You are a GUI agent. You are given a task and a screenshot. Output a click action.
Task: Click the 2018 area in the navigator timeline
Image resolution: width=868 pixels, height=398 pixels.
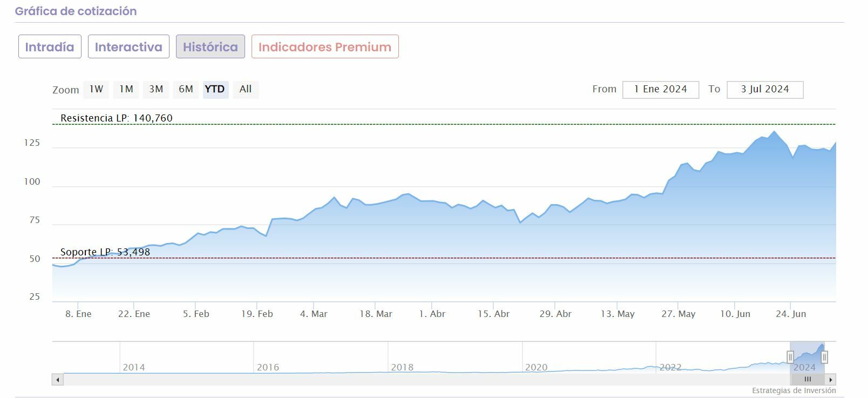402,367
